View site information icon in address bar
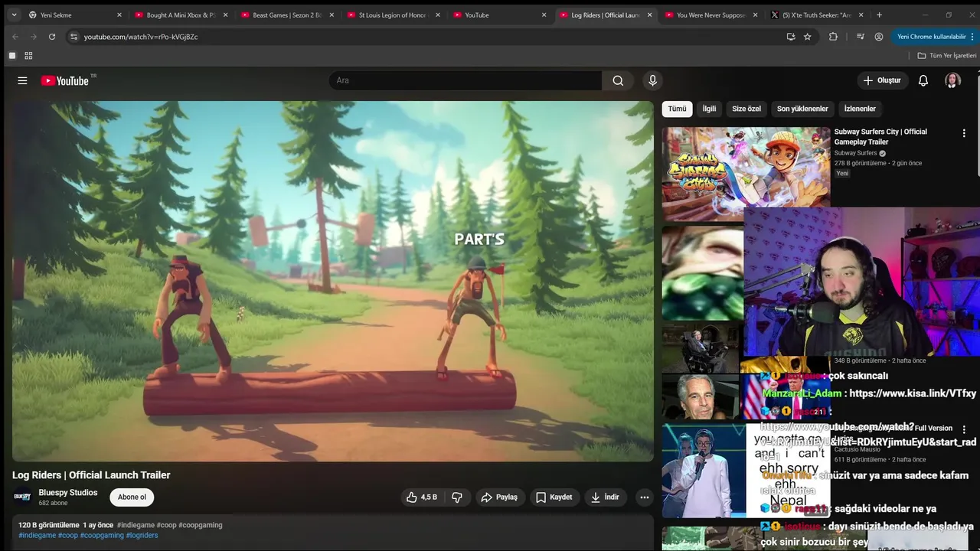Viewport: 980px width, 551px height. click(x=73, y=37)
